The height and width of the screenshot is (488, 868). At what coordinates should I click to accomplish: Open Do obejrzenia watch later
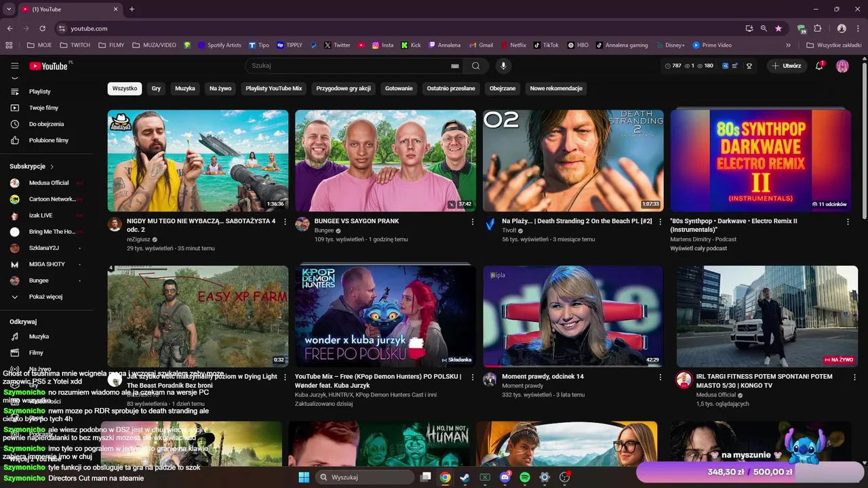coord(46,124)
